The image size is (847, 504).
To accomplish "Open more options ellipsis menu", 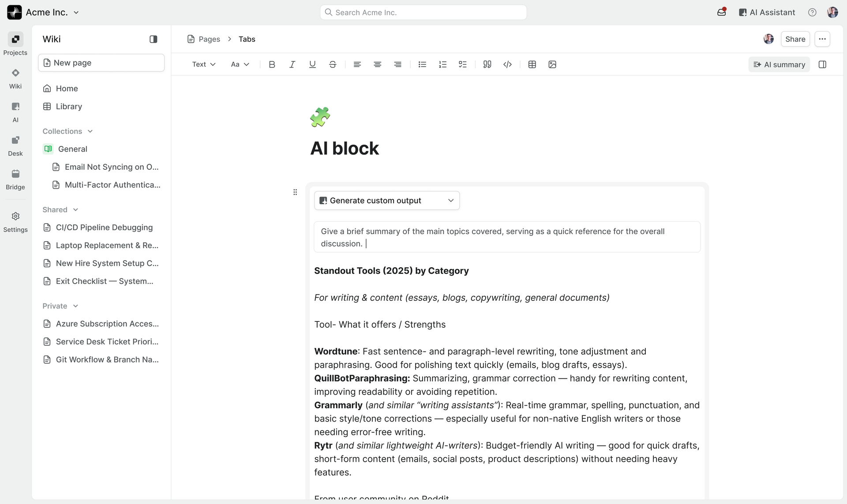I will [822, 39].
